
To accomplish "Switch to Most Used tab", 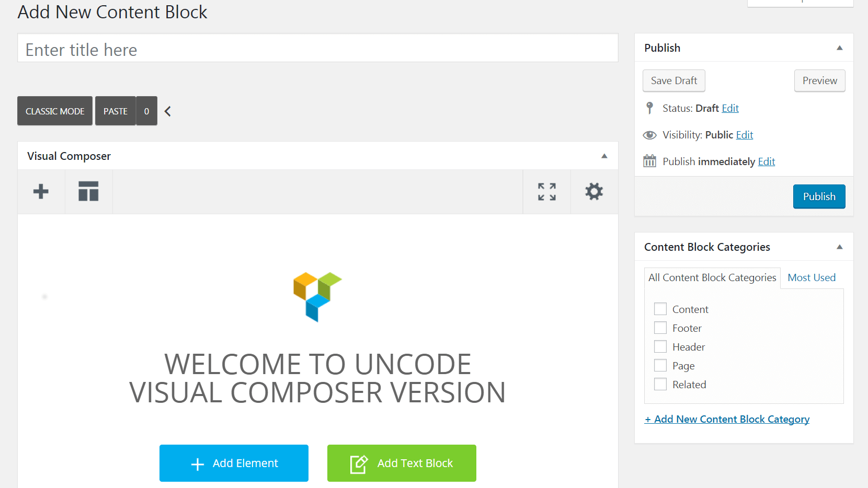I will pyautogui.click(x=812, y=277).
